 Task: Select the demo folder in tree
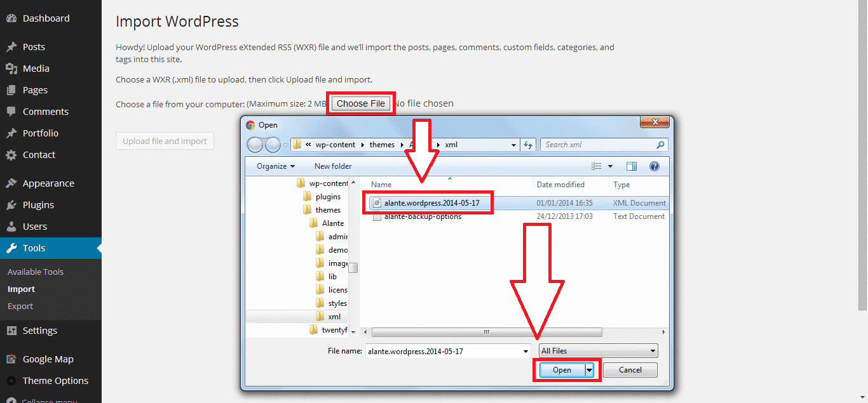(x=332, y=250)
